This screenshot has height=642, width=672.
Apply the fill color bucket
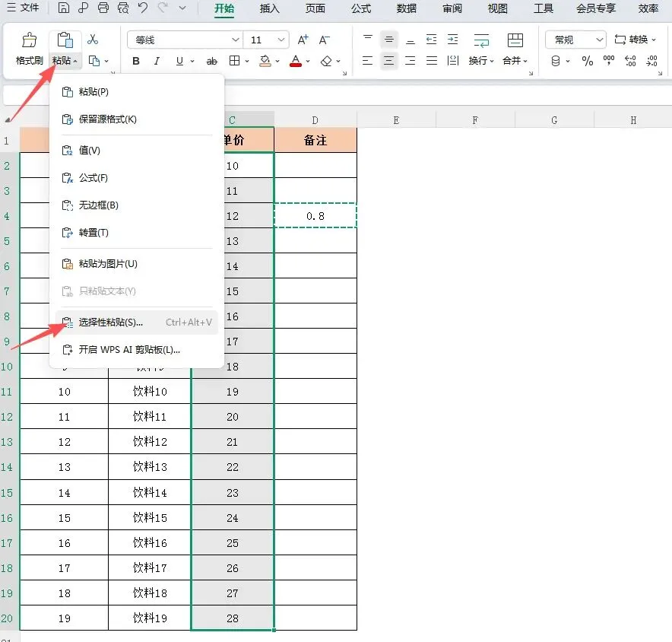(x=265, y=62)
